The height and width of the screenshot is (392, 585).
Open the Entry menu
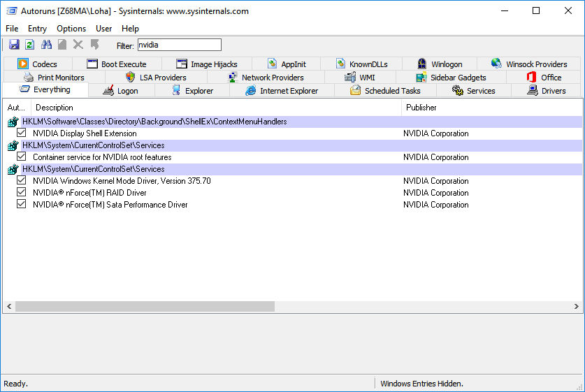pyautogui.click(x=37, y=29)
